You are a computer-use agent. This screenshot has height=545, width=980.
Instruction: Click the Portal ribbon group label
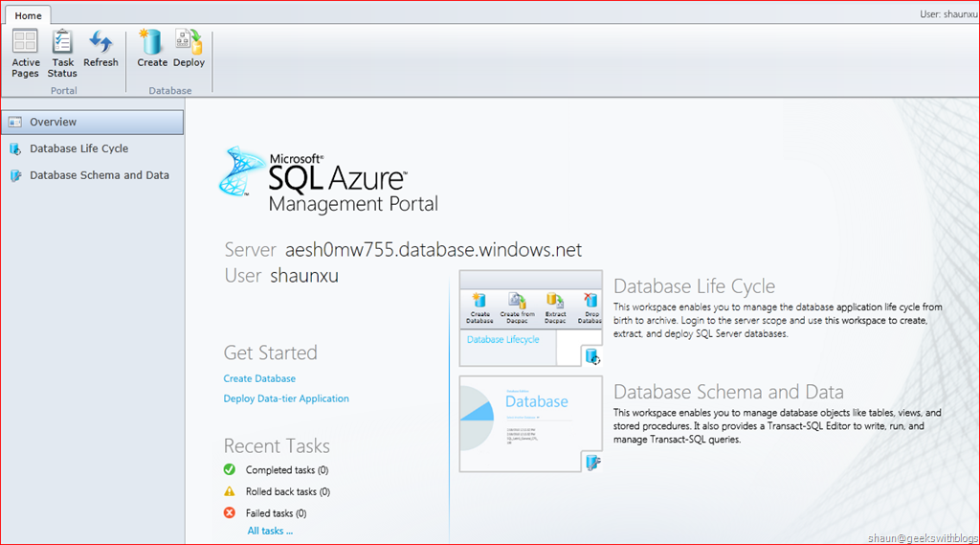pos(64,91)
